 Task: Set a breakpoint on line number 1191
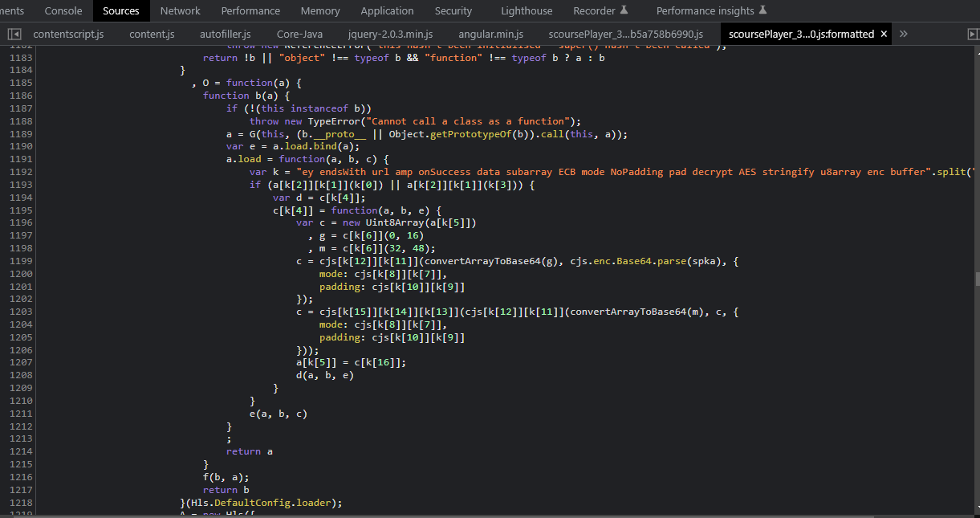coord(20,159)
